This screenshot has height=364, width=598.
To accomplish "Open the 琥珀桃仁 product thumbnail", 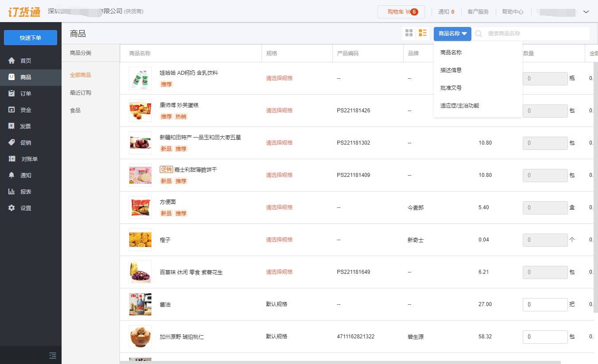I will coord(140,337).
